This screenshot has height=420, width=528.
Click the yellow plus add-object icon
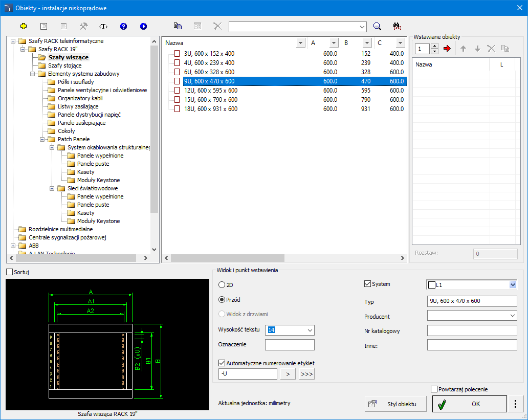point(24,26)
